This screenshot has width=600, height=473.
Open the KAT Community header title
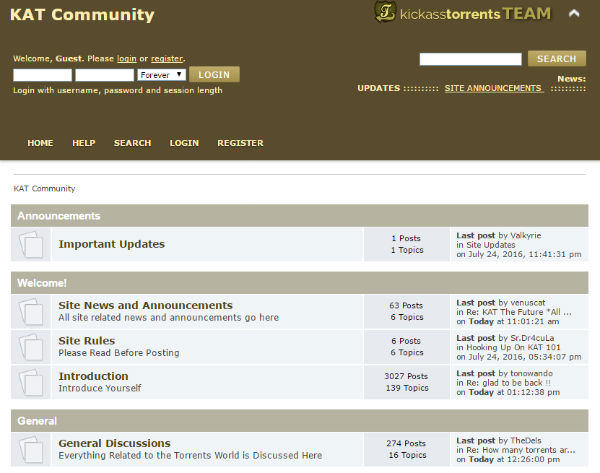(x=82, y=15)
